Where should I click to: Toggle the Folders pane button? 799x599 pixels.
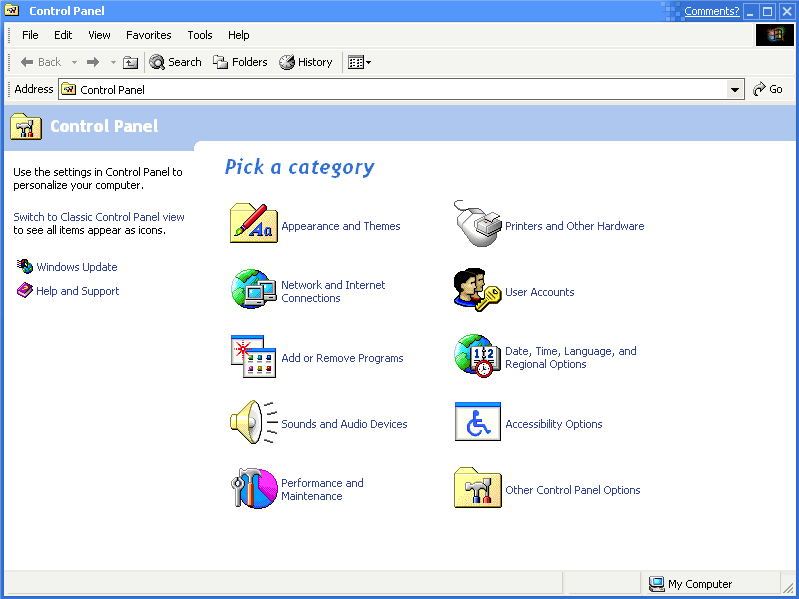pos(240,62)
